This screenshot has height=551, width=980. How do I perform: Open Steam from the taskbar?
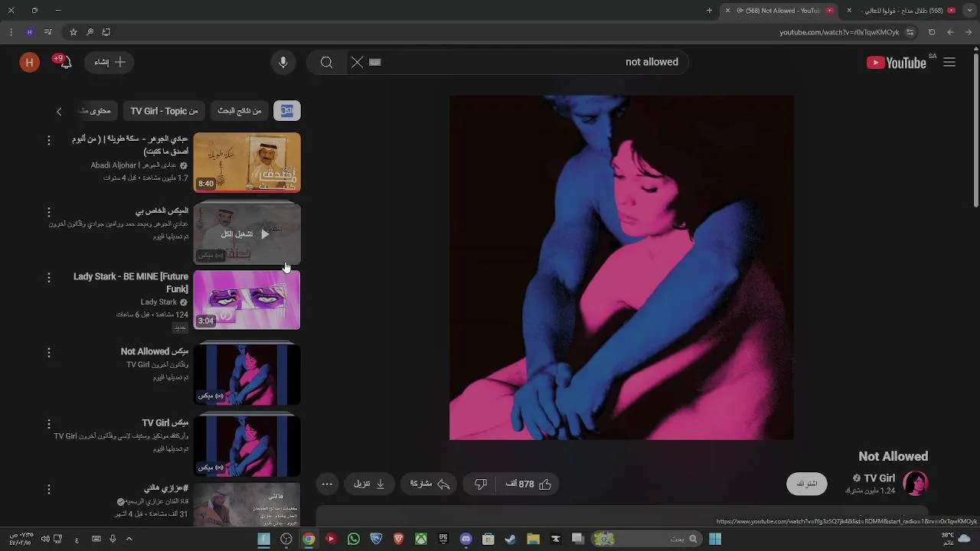511,539
